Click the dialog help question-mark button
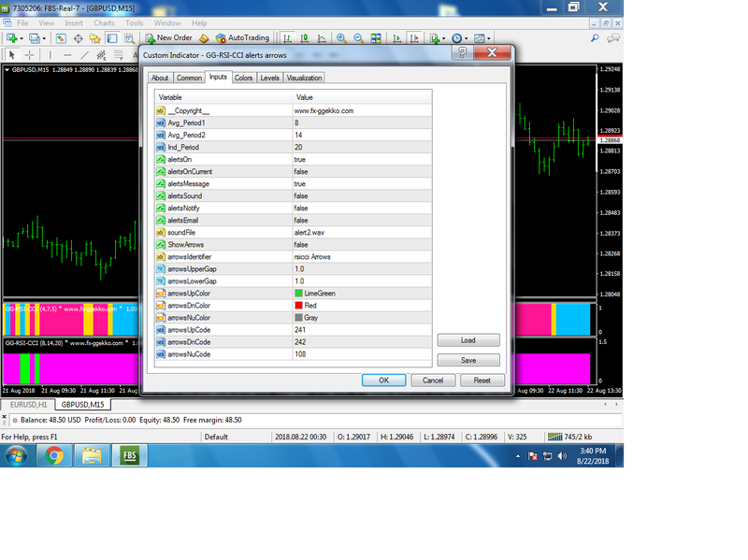The width and height of the screenshot is (748, 560). point(462,52)
